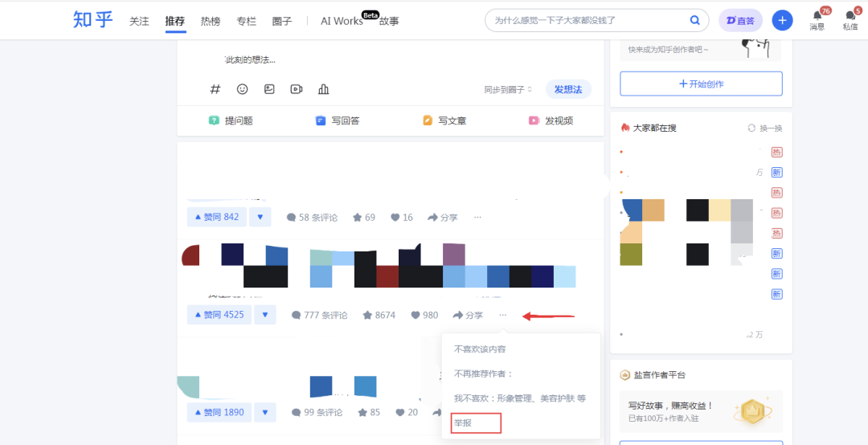Open 777 条评论 comments
This screenshot has height=445, width=868.
(x=319, y=316)
